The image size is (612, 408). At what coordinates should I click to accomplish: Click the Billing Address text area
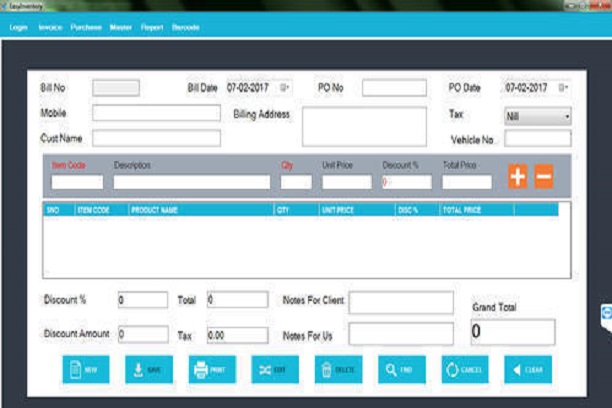[364, 126]
